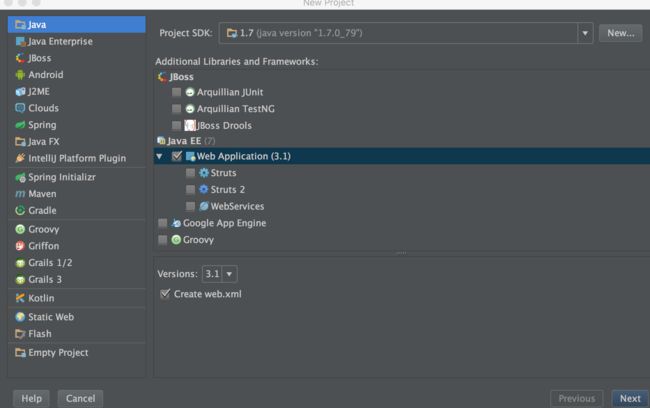650x408 pixels.
Task: Select Static Web project type label
Action: [51, 317]
